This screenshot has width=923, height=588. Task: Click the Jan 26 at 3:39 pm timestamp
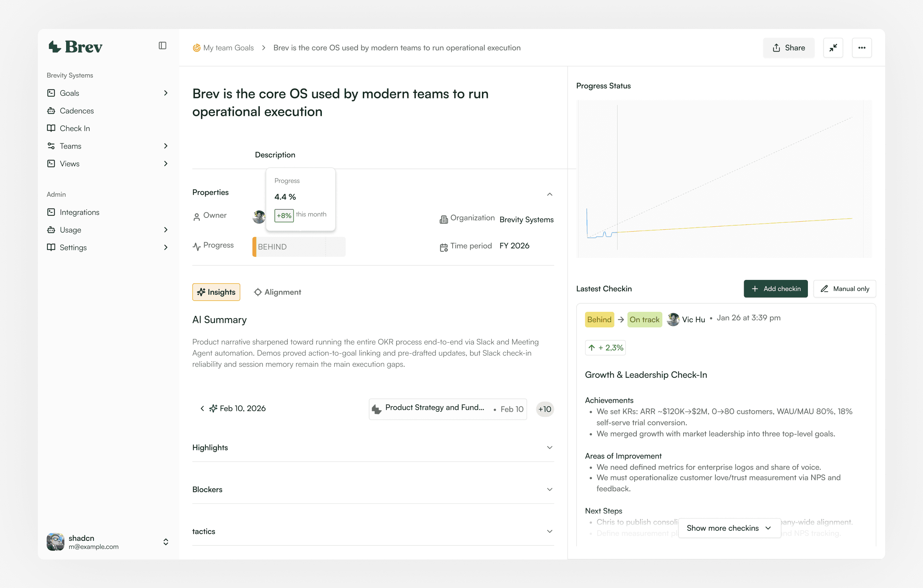pyautogui.click(x=748, y=318)
